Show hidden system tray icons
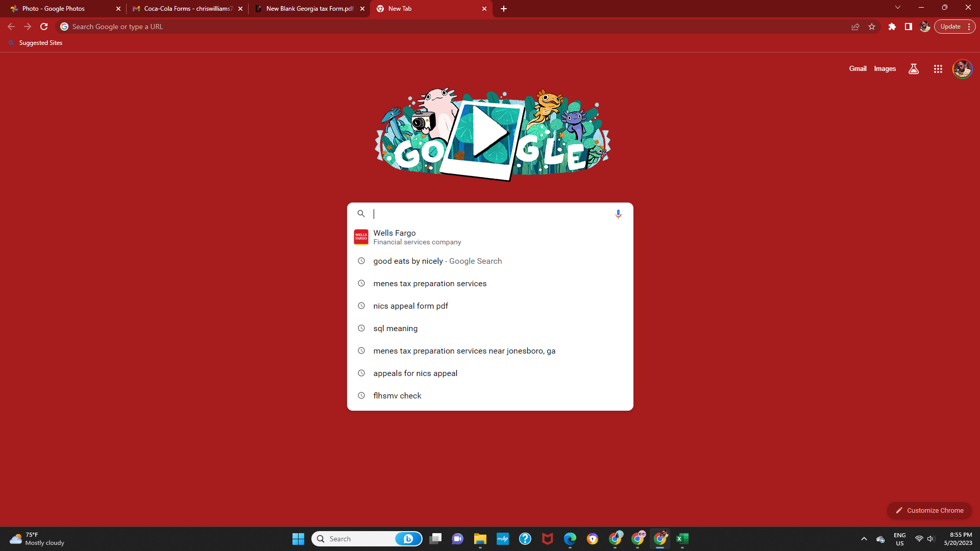Screen dimensions: 980x551 pos(864,539)
